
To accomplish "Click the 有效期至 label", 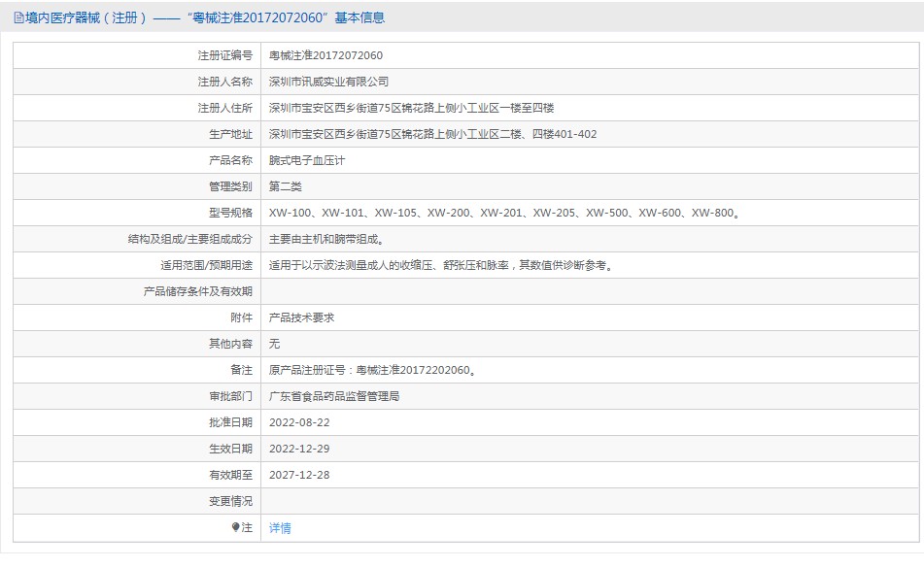I will point(230,475).
